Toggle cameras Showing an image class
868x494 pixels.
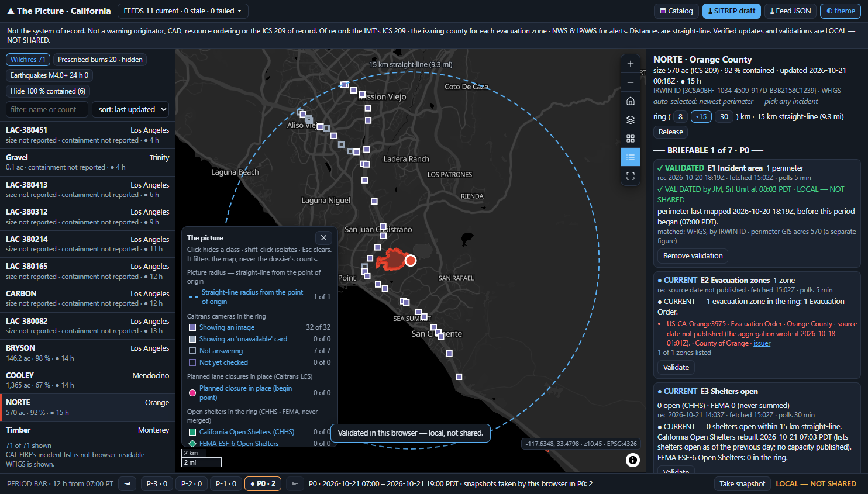pos(226,327)
